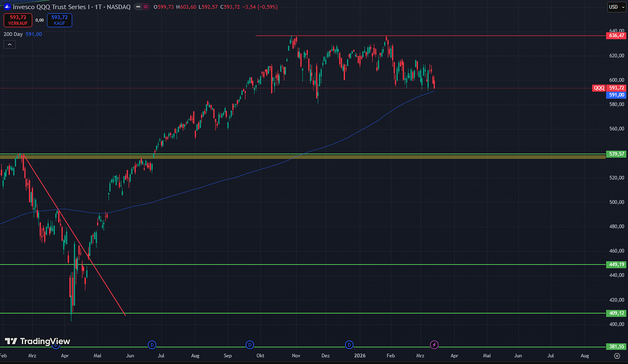The width and height of the screenshot is (628, 364).
Task: Click the green 409,12 price axis label
Action: 616,314
